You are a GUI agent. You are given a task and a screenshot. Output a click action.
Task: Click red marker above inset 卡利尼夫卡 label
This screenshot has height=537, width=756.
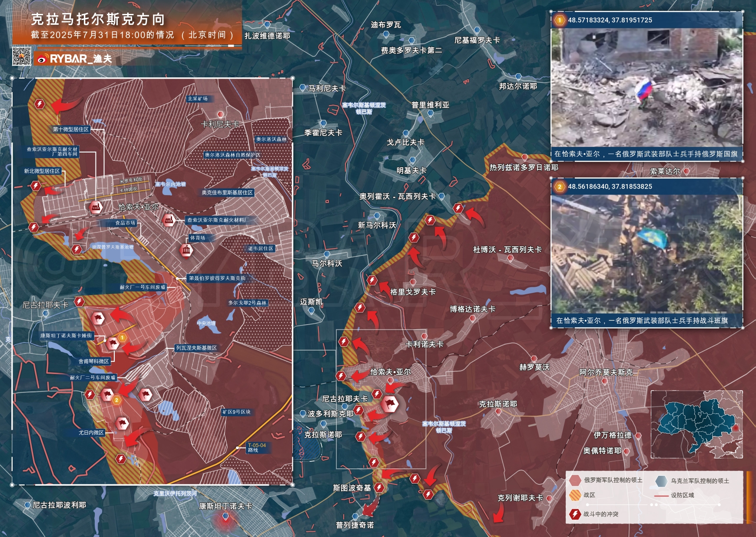click(220, 115)
